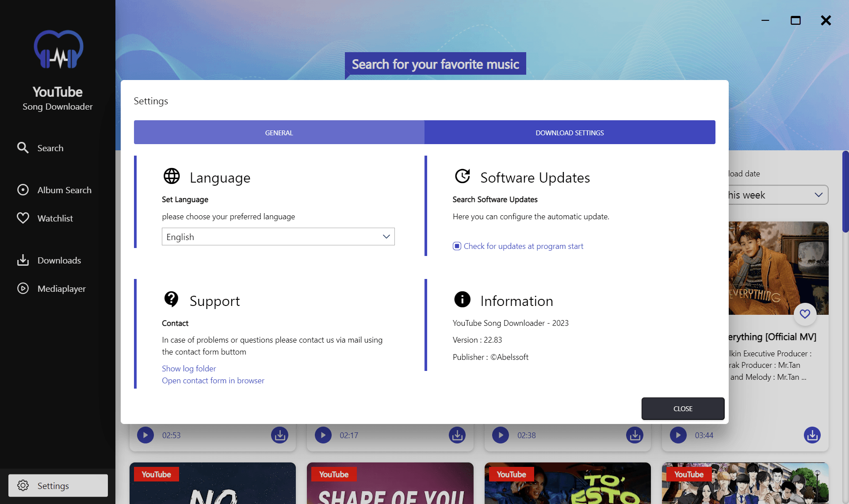Open Downloads section in sidebar

click(49, 260)
